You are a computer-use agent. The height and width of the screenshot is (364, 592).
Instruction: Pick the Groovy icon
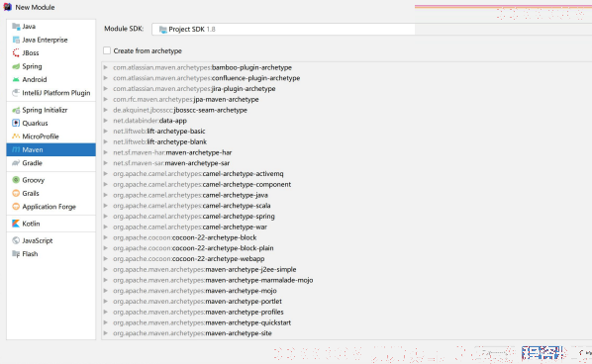pyautogui.click(x=16, y=180)
